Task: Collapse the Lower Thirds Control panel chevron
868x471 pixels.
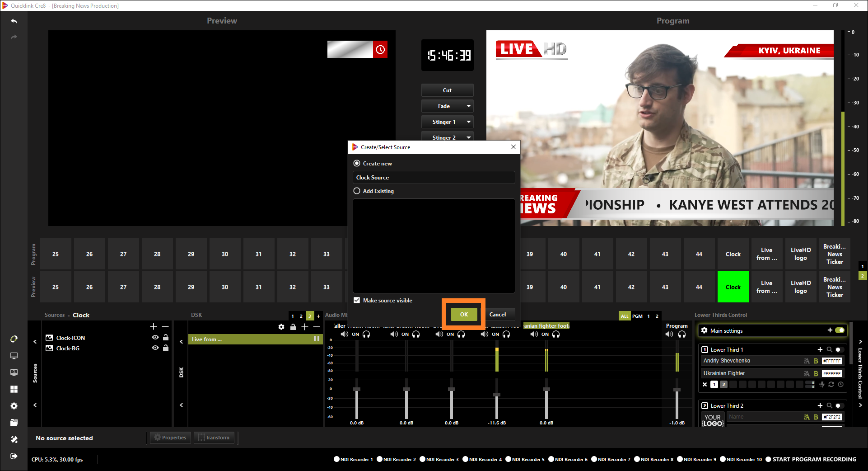Action: [860, 342]
